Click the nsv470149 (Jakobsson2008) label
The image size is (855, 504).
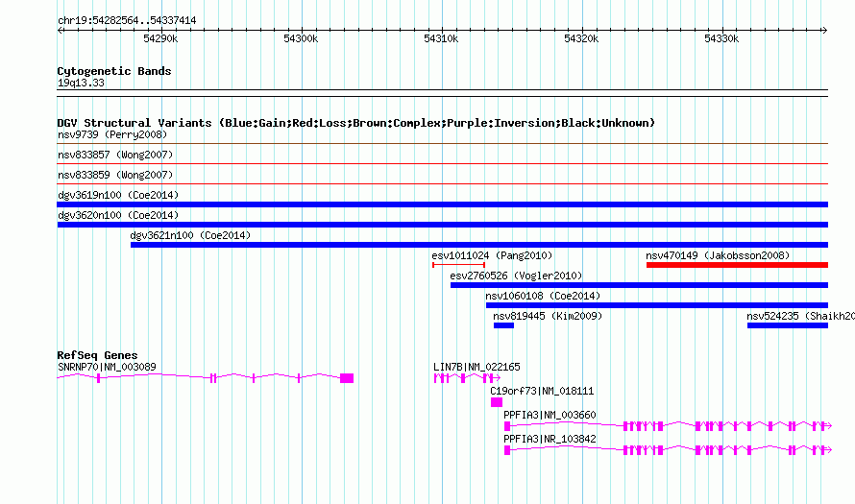pos(718,255)
